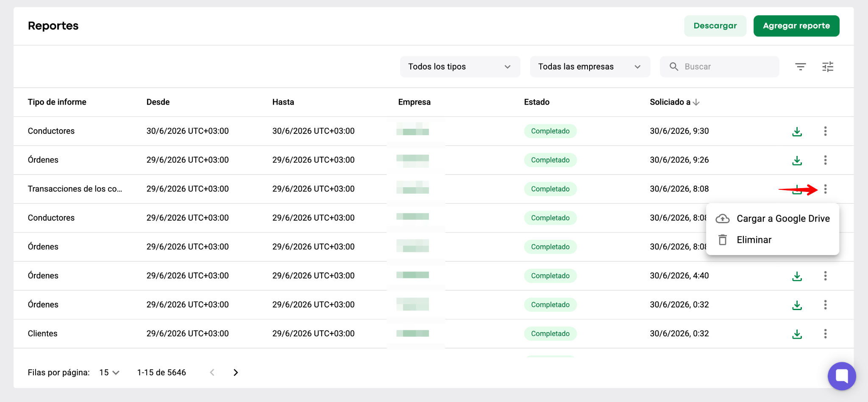Click the Descargar button
Viewport: 868px width, 402px height.
715,26
